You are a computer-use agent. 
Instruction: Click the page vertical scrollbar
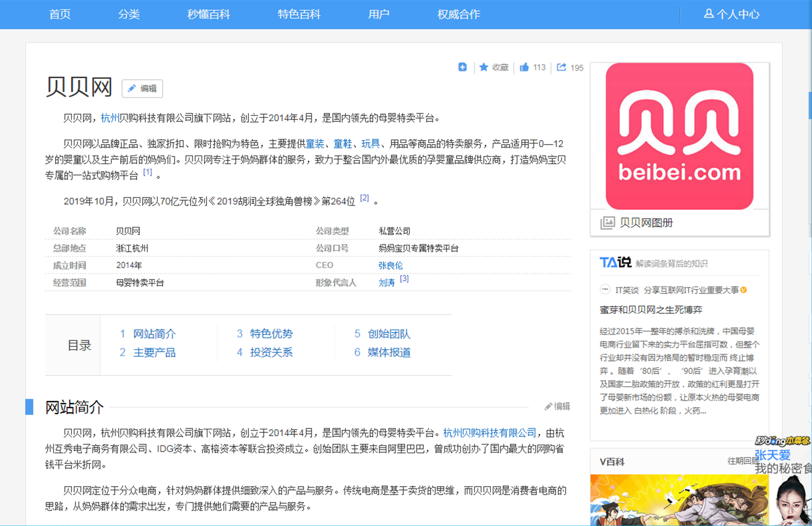810,105
